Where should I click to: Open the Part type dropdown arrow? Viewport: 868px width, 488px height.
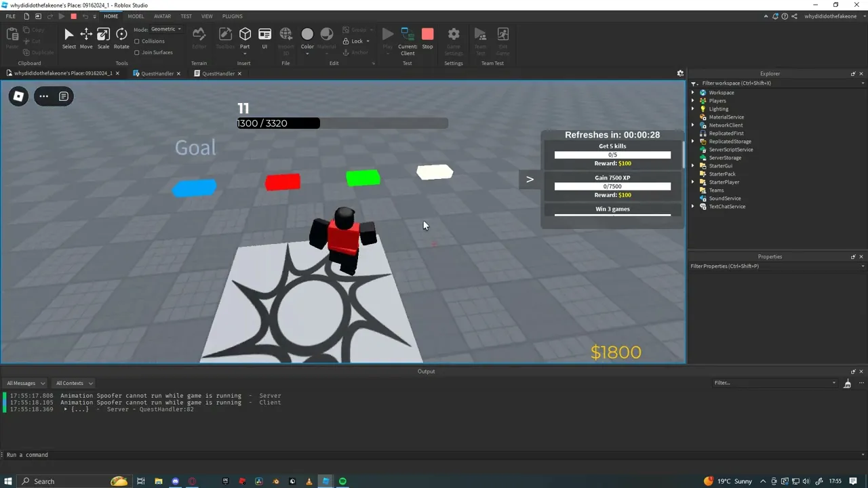(x=245, y=54)
